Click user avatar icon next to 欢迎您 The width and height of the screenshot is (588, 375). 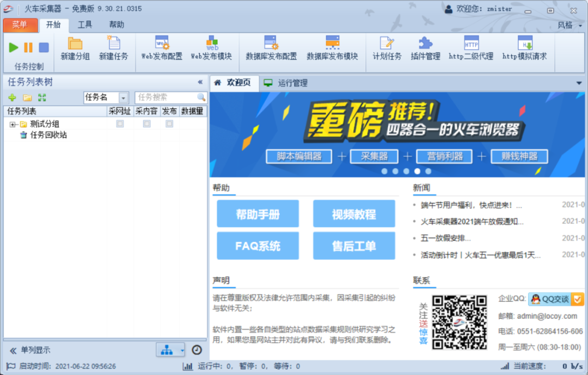(x=449, y=9)
